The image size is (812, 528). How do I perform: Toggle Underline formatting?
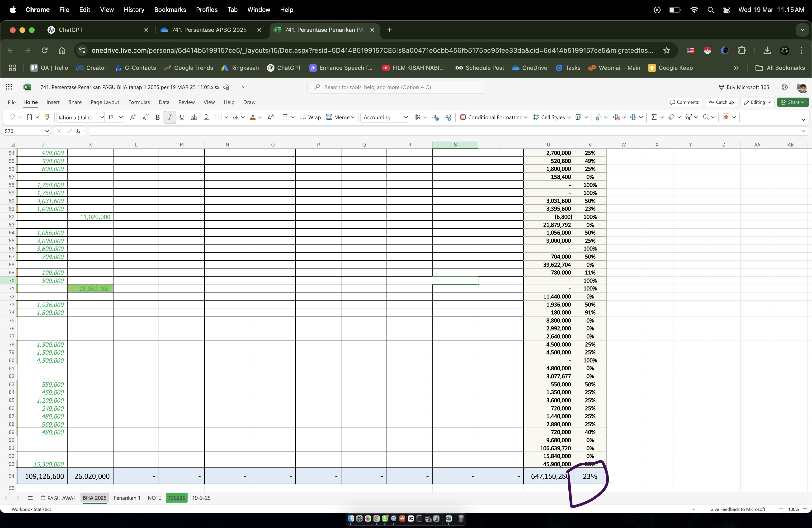tap(182, 117)
